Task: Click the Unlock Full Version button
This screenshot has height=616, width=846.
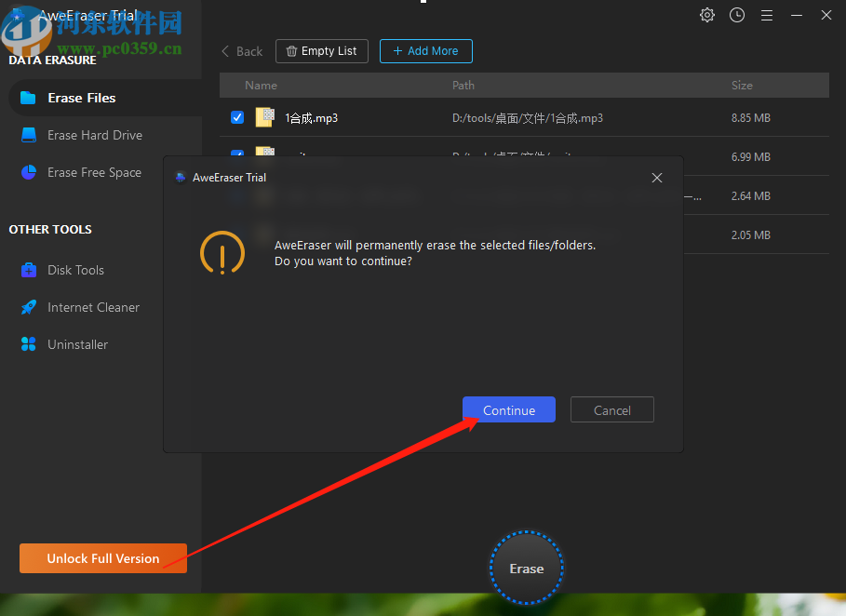Action: (x=103, y=558)
